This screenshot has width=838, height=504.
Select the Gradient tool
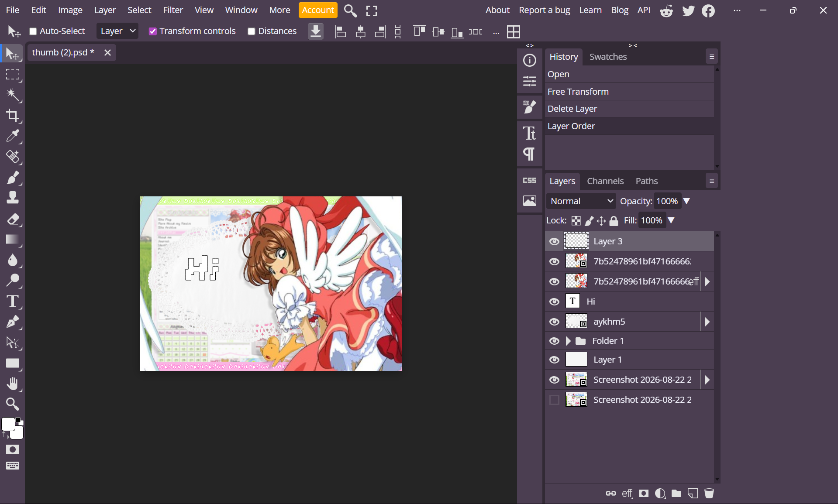coord(13,239)
